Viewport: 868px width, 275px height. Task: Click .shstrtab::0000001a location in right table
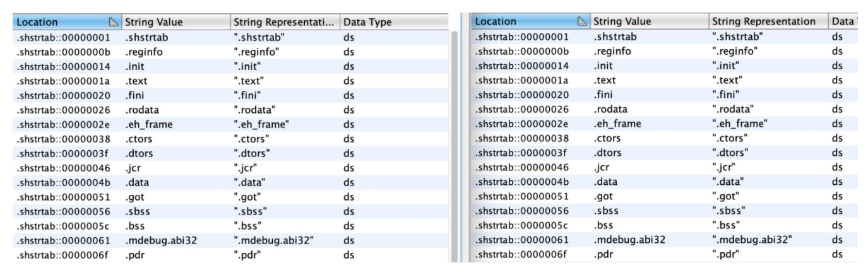coord(521,81)
